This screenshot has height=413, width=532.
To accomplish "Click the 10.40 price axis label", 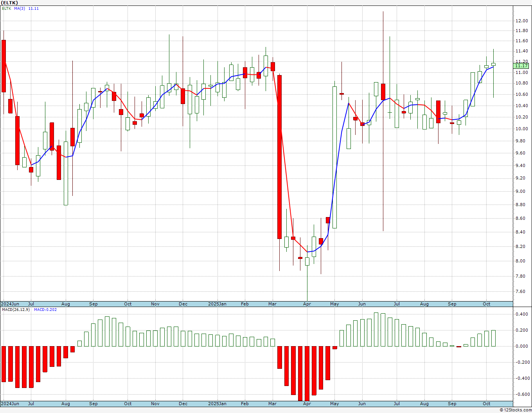I will point(521,106).
